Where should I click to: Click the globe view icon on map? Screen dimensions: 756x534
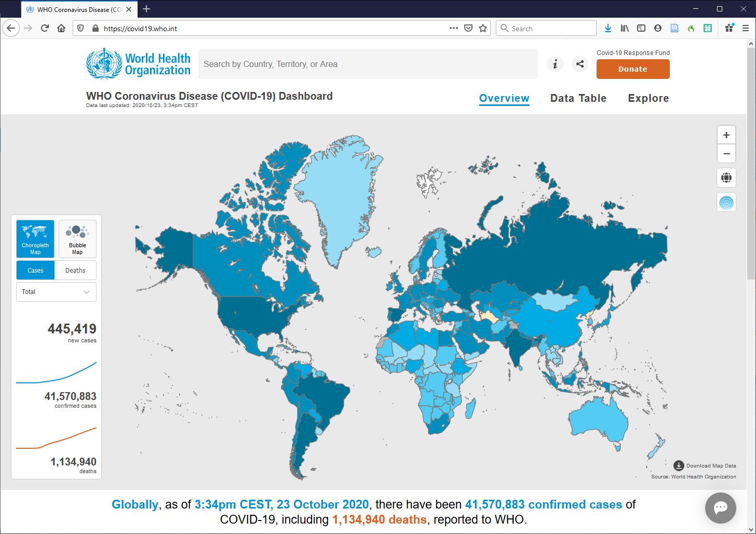(726, 178)
